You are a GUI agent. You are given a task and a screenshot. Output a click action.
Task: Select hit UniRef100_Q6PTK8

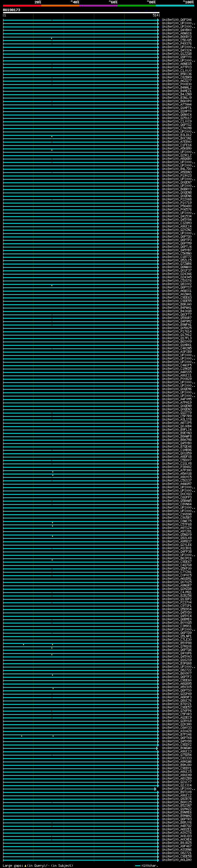(177, 737)
